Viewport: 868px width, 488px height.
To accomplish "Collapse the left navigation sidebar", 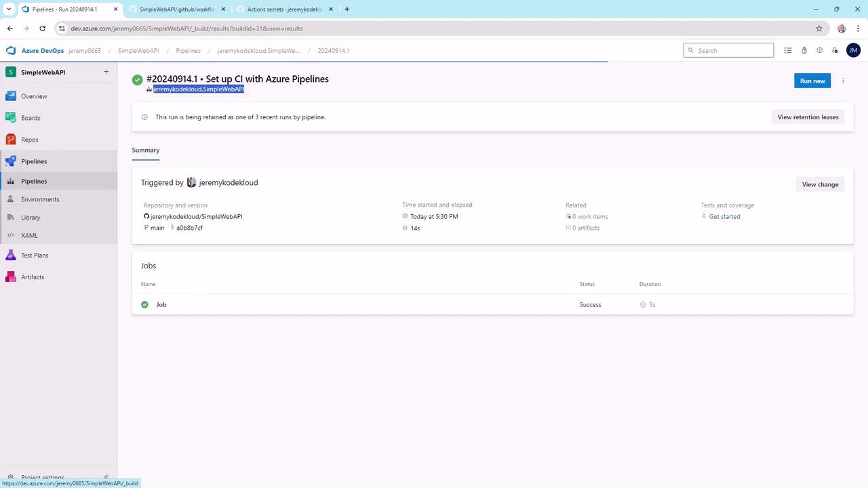I will click(x=106, y=477).
